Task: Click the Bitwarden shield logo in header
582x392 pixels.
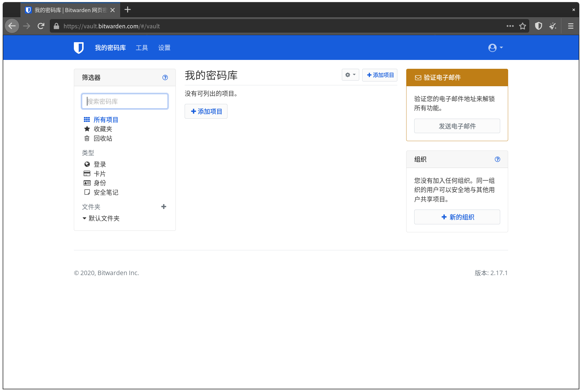Action: [x=79, y=48]
